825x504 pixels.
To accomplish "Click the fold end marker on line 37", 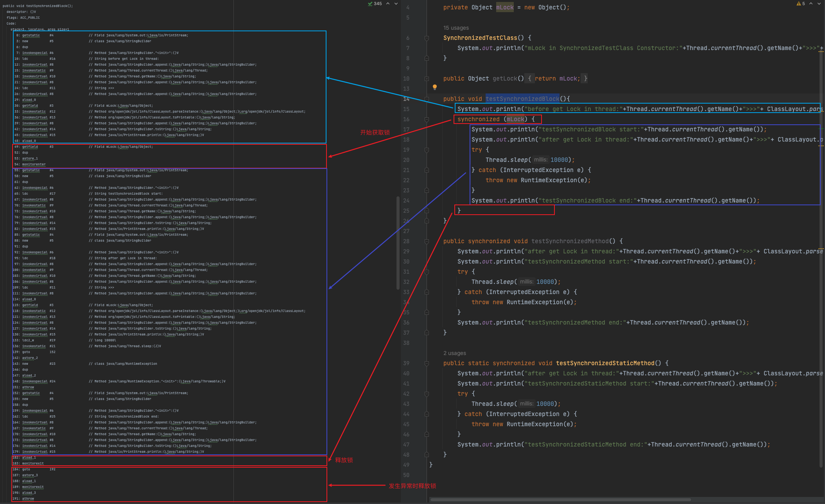I will tap(427, 333).
